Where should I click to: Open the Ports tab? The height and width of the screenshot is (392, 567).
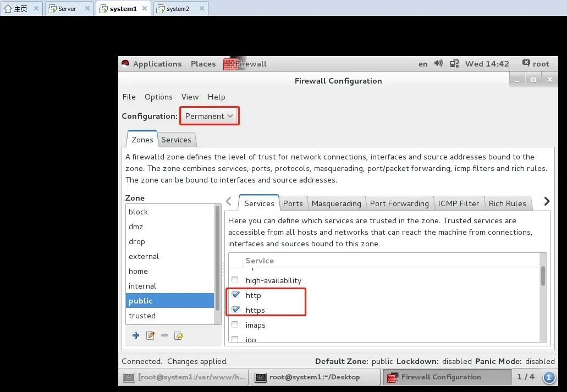click(x=293, y=203)
